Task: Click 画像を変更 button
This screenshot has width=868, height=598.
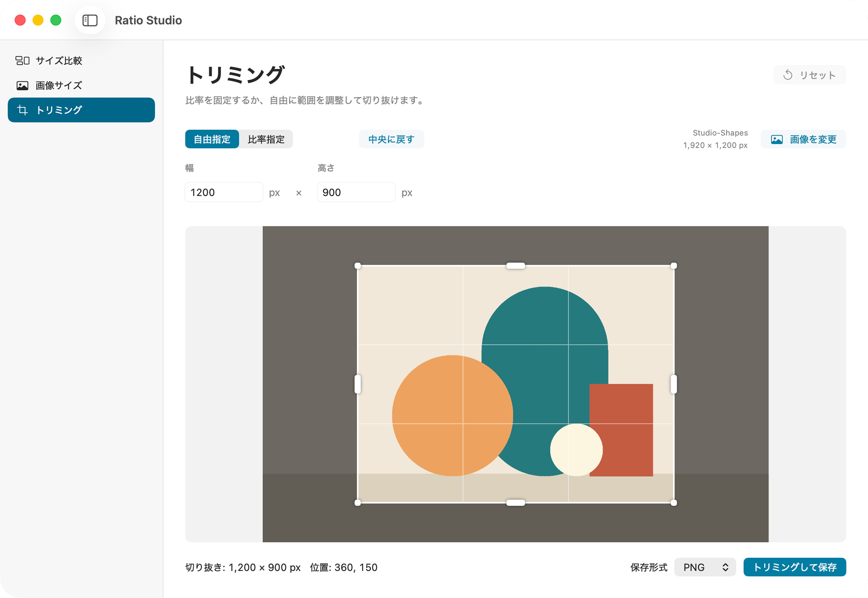Action: tap(804, 139)
